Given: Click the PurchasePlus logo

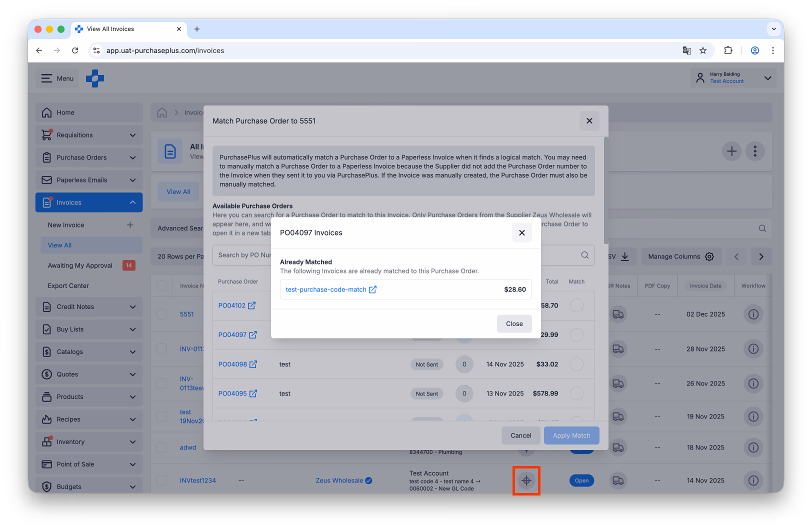Looking at the screenshot, I should [x=95, y=78].
